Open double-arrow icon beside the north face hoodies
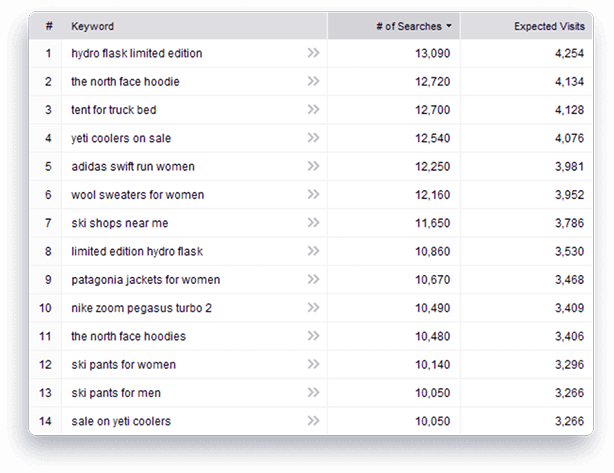The width and height of the screenshot is (614, 473). (x=313, y=336)
